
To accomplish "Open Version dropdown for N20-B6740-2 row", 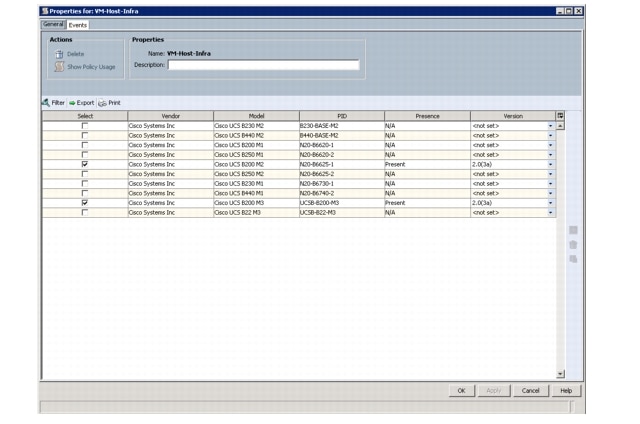I will 551,193.
